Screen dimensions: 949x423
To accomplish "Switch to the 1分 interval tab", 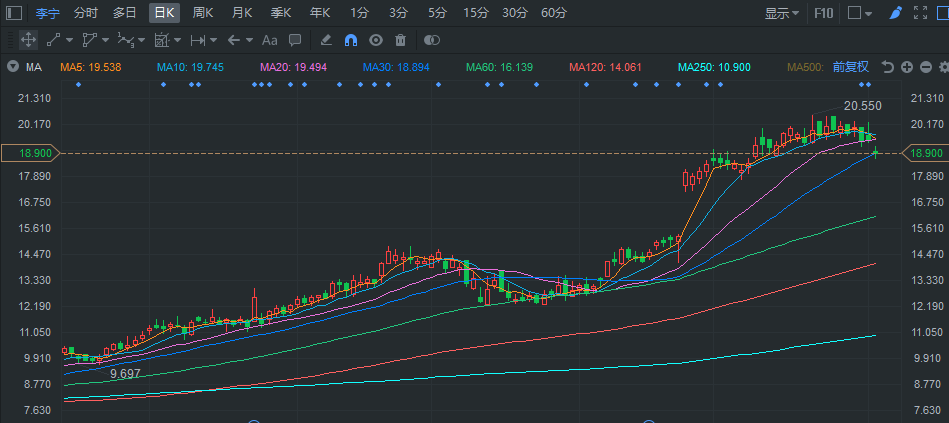I will coord(359,13).
